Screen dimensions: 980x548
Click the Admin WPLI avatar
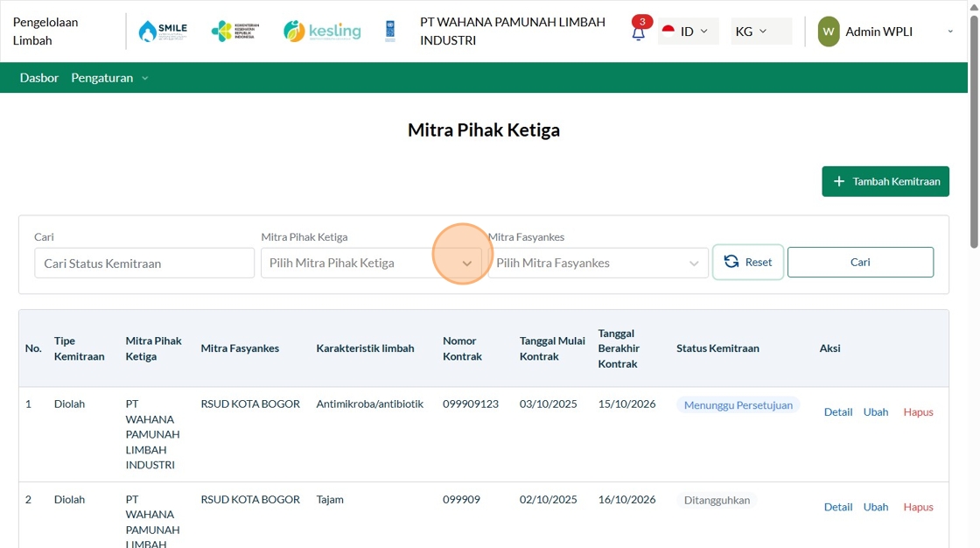tap(828, 32)
